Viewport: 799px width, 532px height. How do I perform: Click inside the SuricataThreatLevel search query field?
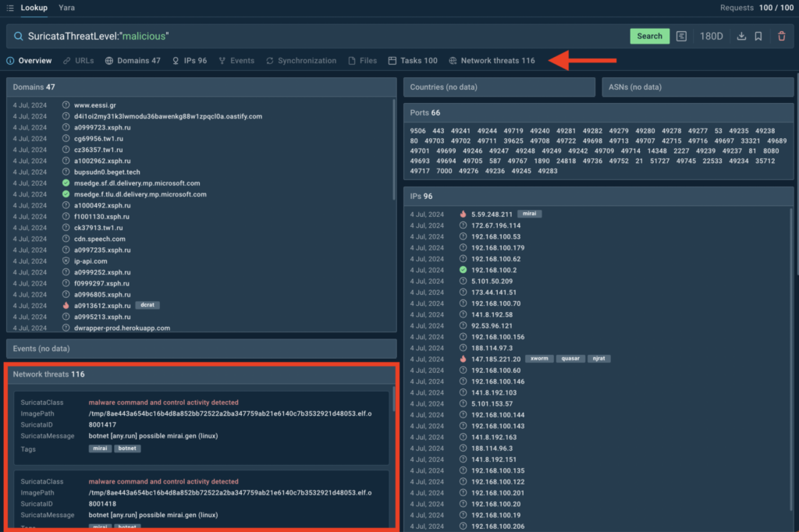[312, 36]
